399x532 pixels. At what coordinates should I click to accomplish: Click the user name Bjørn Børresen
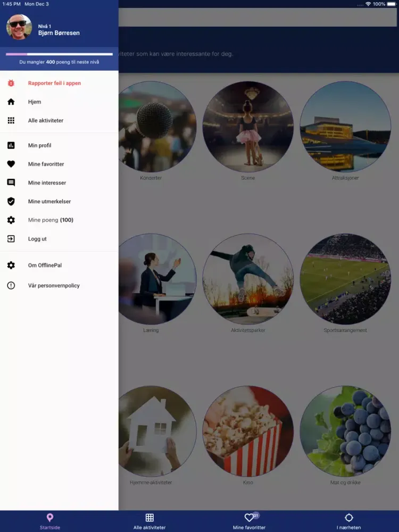click(x=59, y=33)
